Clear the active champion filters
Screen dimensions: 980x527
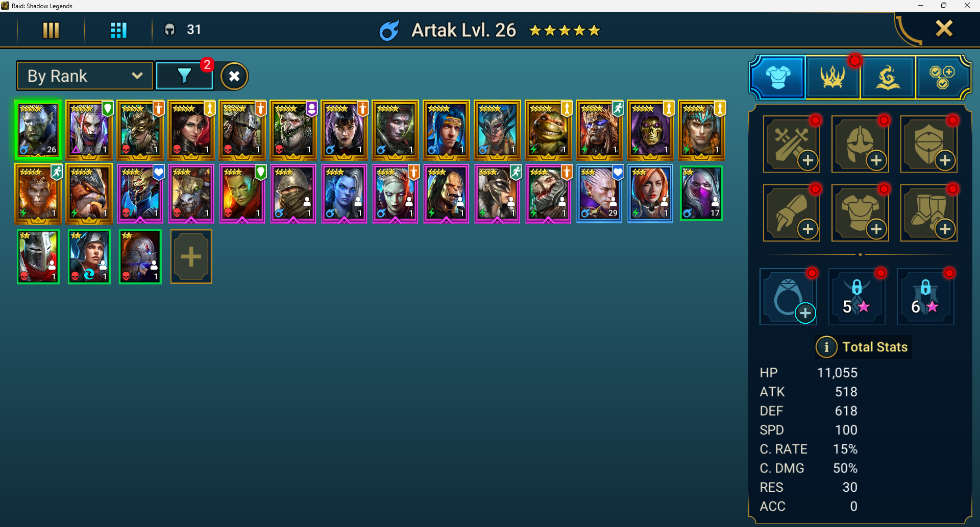234,77
